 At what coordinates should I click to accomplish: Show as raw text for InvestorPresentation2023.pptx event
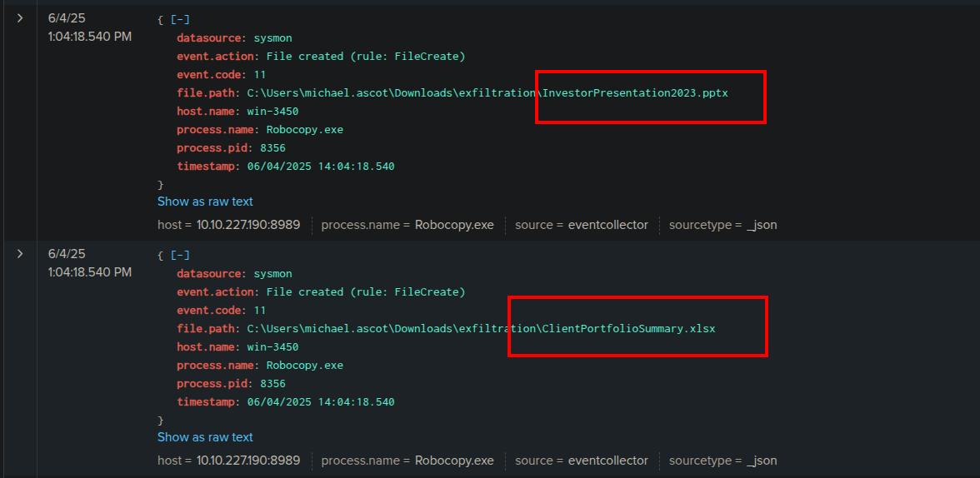tap(205, 202)
